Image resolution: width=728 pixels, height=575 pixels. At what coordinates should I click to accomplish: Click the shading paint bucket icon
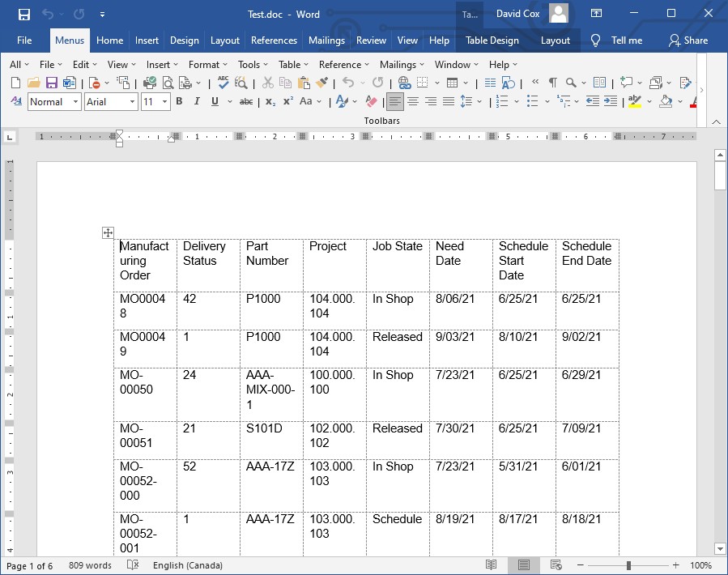point(666,101)
